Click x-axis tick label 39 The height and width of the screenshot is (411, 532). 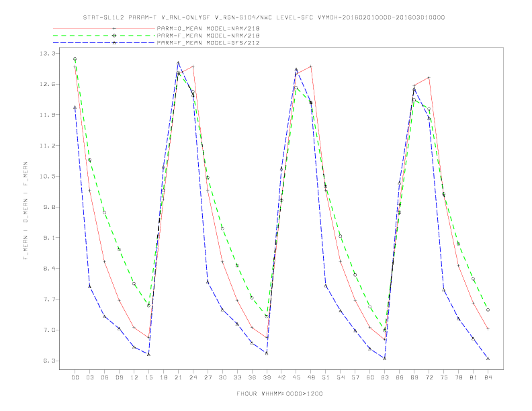click(x=267, y=377)
